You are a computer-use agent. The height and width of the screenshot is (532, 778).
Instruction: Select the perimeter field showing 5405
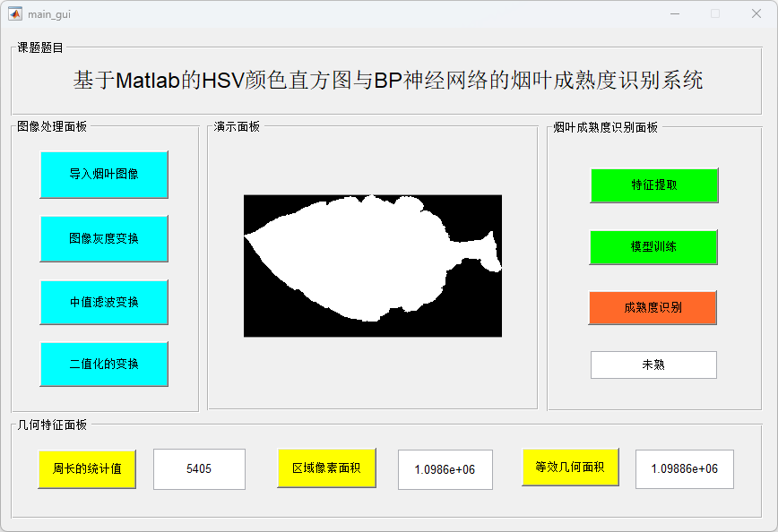click(x=199, y=469)
